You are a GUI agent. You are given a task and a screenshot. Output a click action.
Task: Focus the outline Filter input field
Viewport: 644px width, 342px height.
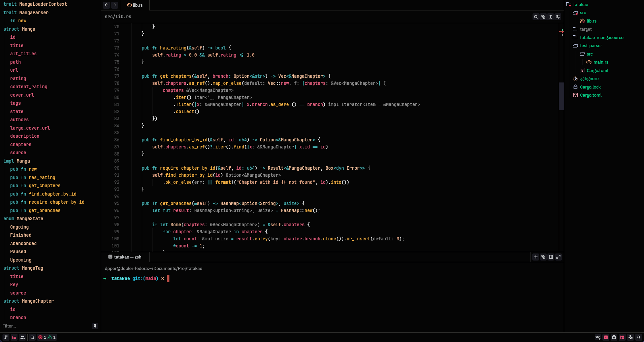[46, 326]
